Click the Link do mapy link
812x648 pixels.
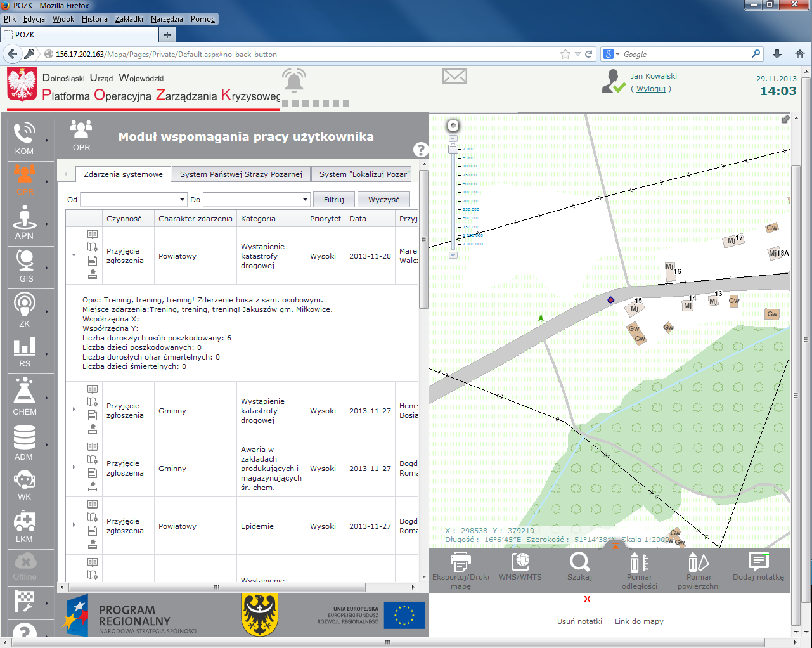[x=639, y=621]
